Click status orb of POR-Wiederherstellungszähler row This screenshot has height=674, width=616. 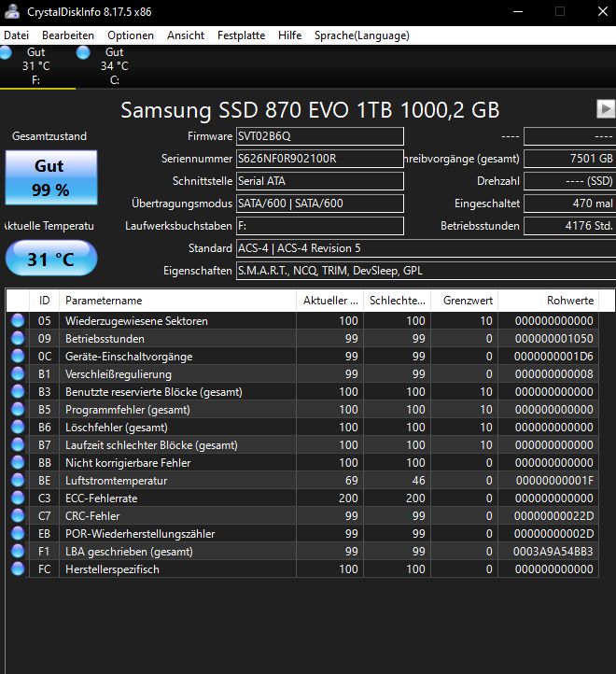click(x=18, y=533)
